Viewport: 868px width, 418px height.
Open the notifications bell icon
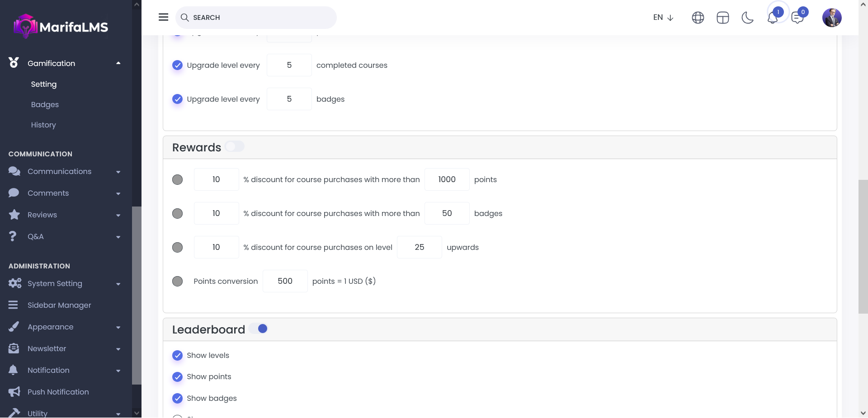(773, 18)
